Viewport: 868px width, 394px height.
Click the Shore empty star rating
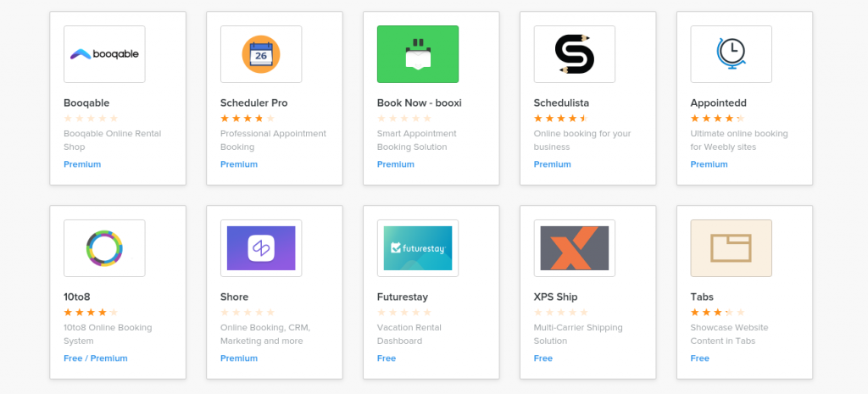click(248, 313)
